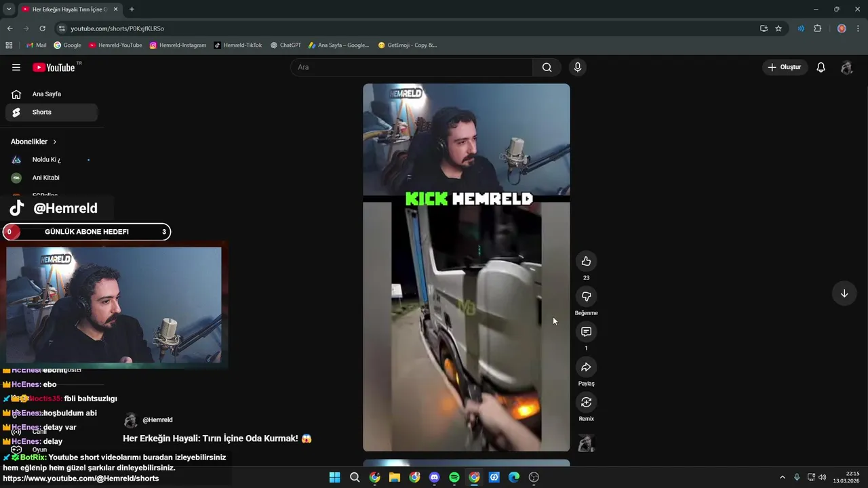This screenshot has width=868, height=488.
Task: Go forward in the browser
Action: pos(26,28)
